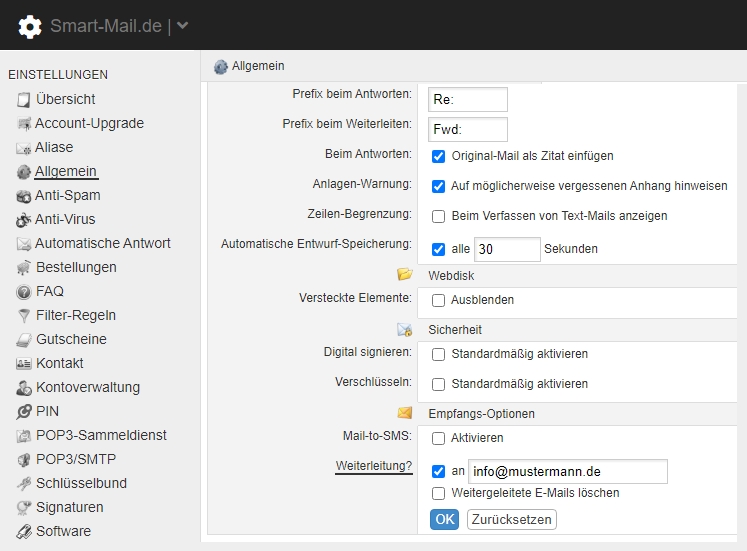Image resolution: width=747 pixels, height=551 pixels.
Task: Click the Anti-Spam icon
Action: click(23, 196)
